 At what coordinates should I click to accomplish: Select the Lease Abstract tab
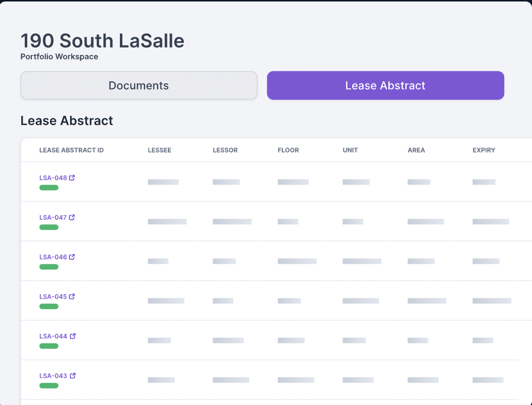click(x=385, y=86)
